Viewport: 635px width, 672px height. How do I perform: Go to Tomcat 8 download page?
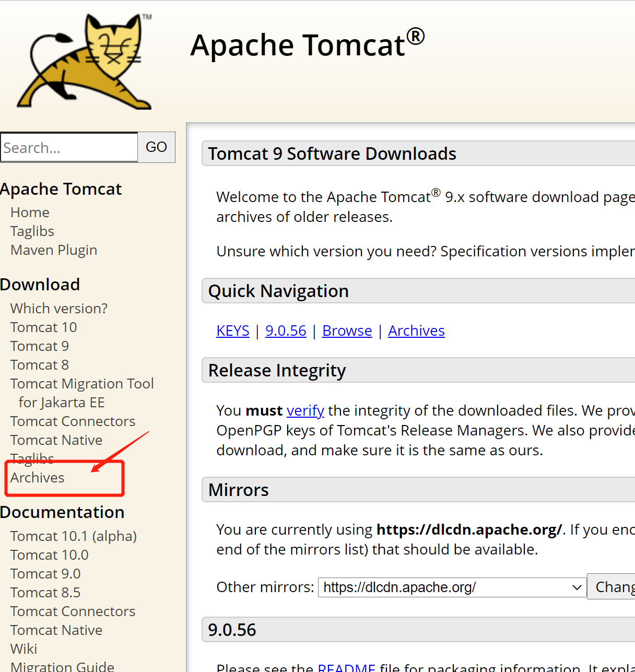(x=40, y=365)
